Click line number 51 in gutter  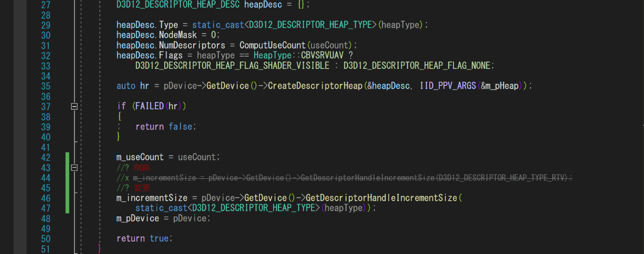point(46,249)
